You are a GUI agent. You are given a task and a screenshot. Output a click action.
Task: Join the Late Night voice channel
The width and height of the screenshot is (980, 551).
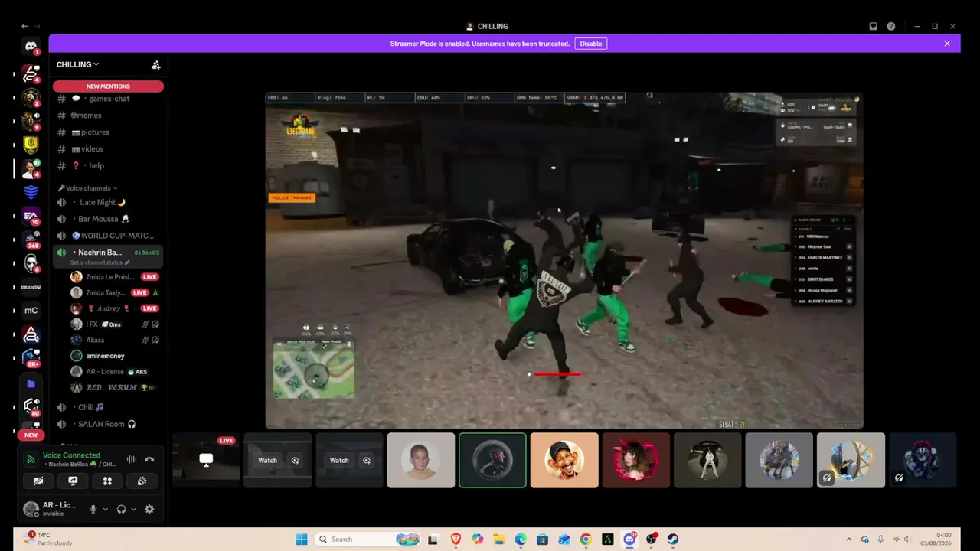108,202
